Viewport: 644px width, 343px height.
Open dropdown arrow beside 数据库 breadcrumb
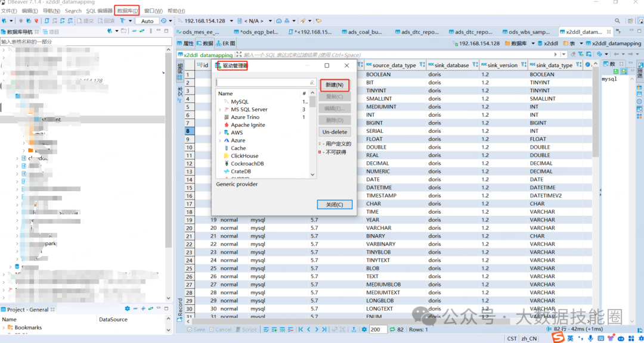[x=532, y=43]
